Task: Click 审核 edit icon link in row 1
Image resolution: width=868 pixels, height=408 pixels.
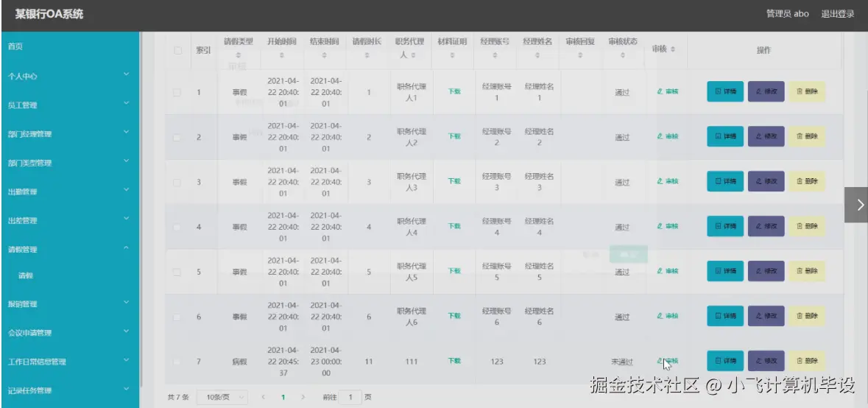Action: pyautogui.click(x=668, y=91)
